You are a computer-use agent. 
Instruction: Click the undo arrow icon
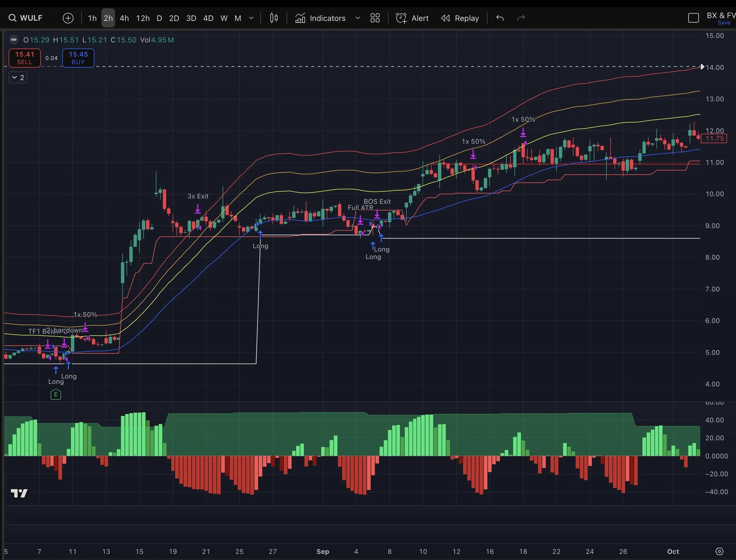pyautogui.click(x=500, y=18)
